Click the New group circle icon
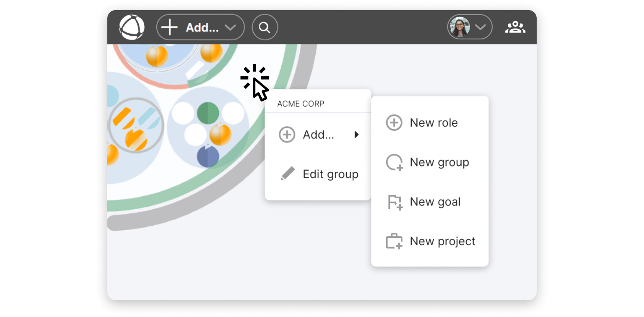 [394, 162]
